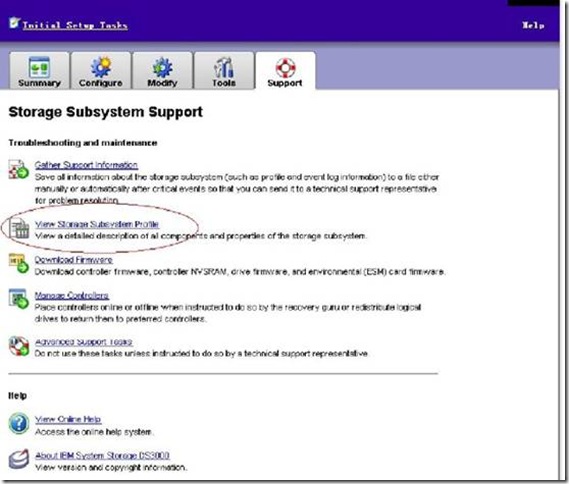Open the Summary tab
Viewport: 569px width, 484px height.
tap(39, 71)
